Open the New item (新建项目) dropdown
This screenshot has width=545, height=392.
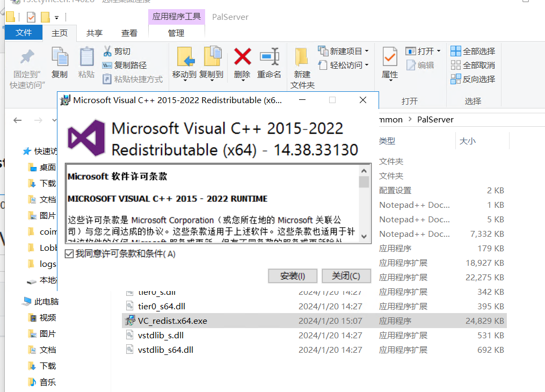tap(343, 51)
